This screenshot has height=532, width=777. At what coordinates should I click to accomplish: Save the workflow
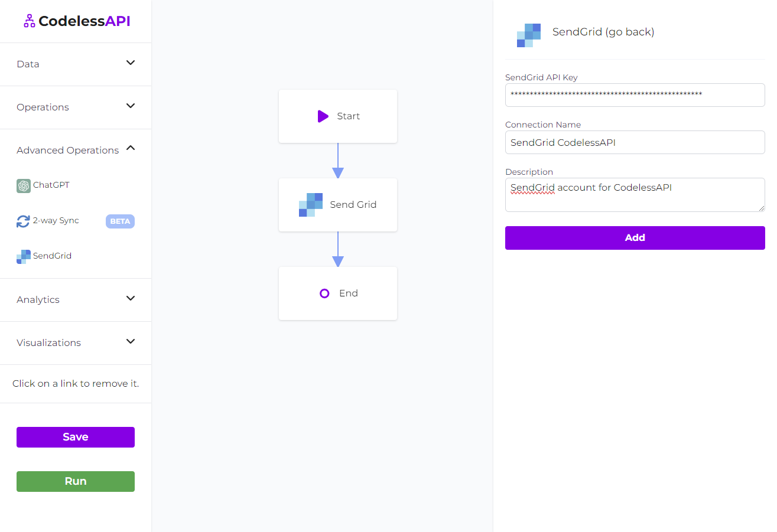coord(76,437)
